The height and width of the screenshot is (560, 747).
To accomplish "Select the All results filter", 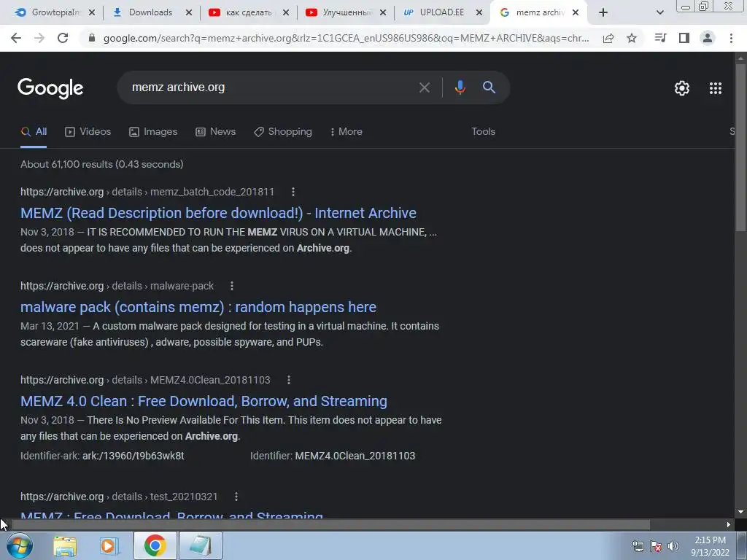I will click(x=34, y=131).
